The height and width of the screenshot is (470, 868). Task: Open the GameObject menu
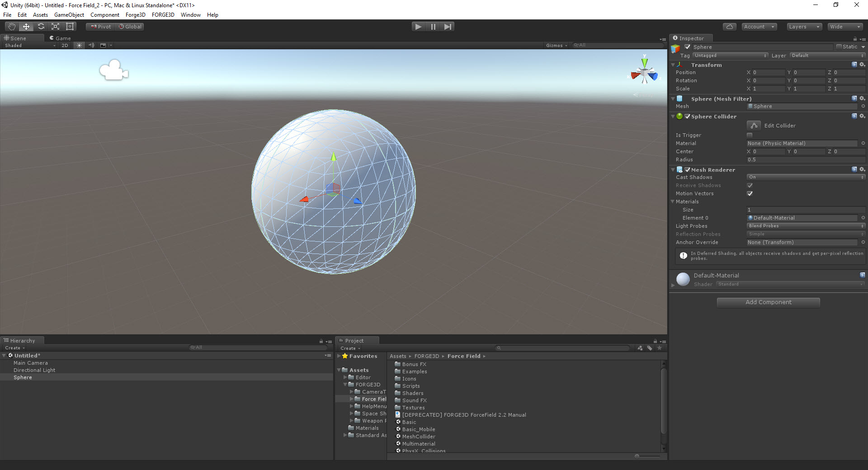click(x=69, y=15)
